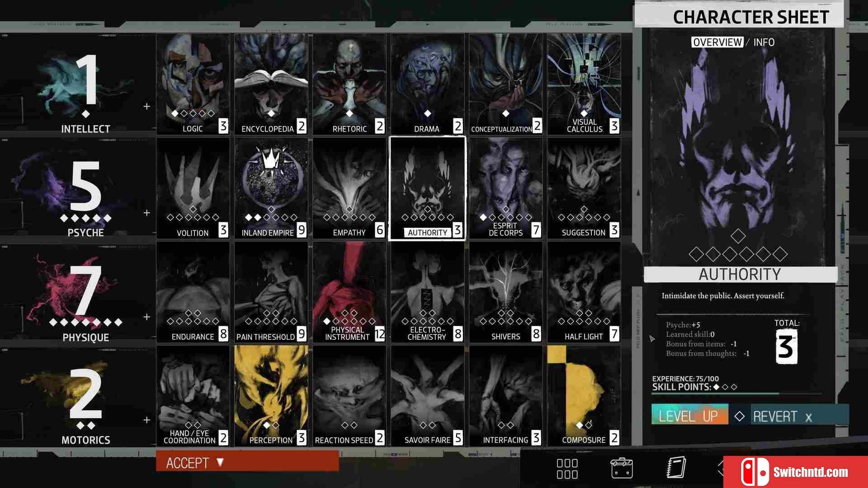
Task: Switch to the Info tab
Action: coord(764,42)
